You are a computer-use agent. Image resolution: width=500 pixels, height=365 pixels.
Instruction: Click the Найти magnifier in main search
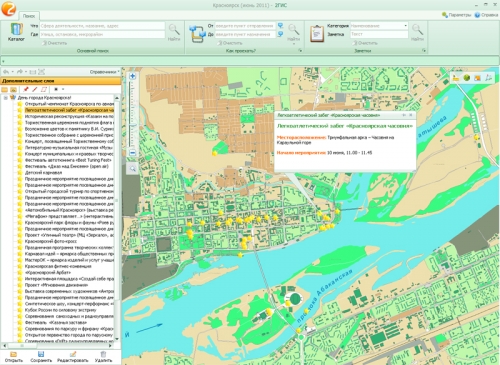tap(174, 32)
